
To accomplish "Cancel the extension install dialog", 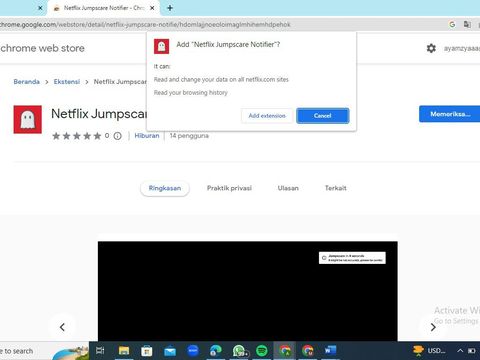I will click(323, 116).
